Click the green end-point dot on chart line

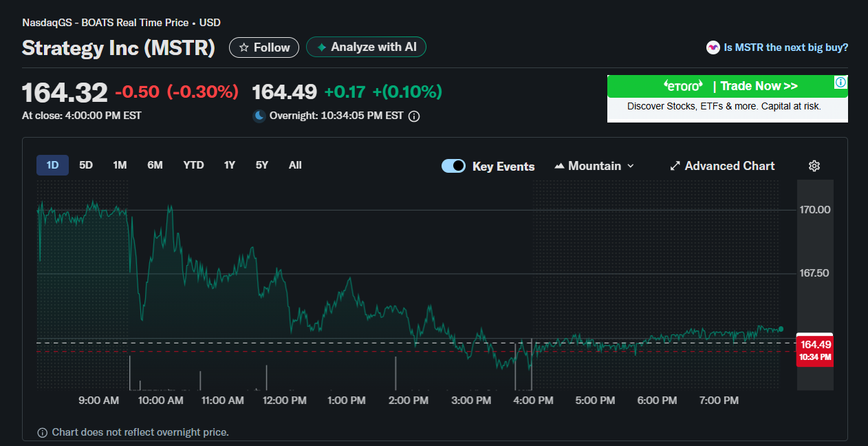[781, 329]
